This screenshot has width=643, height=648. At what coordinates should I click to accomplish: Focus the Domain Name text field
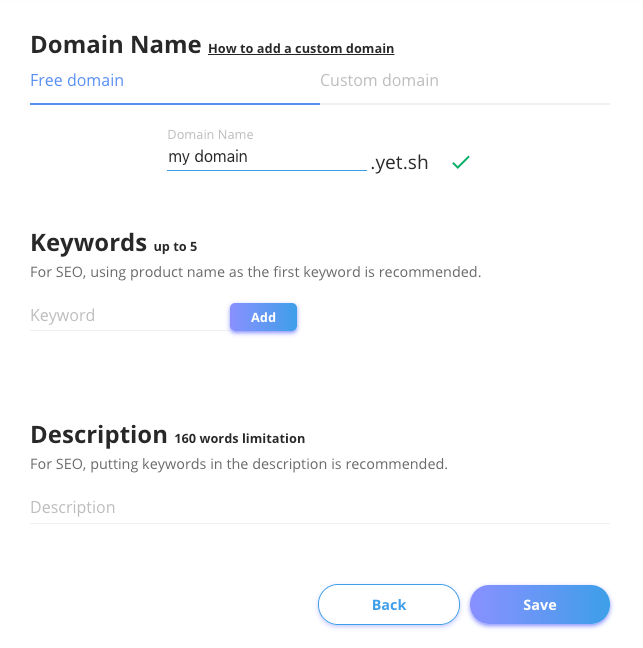pyautogui.click(x=266, y=157)
